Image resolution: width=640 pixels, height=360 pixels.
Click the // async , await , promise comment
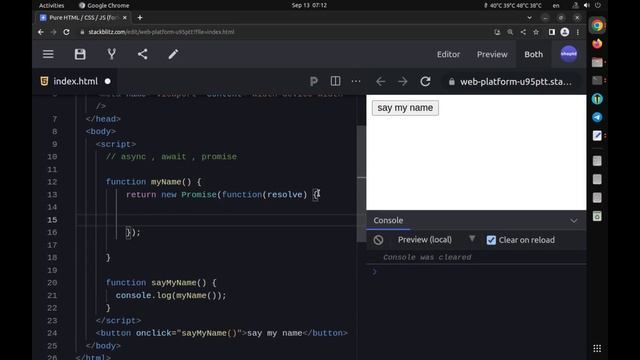tap(171, 157)
